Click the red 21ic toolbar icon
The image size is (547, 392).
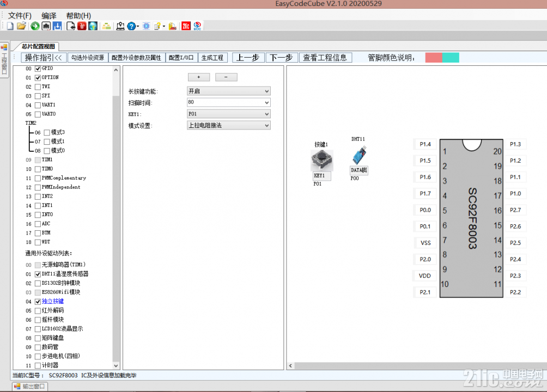coord(186,26)
